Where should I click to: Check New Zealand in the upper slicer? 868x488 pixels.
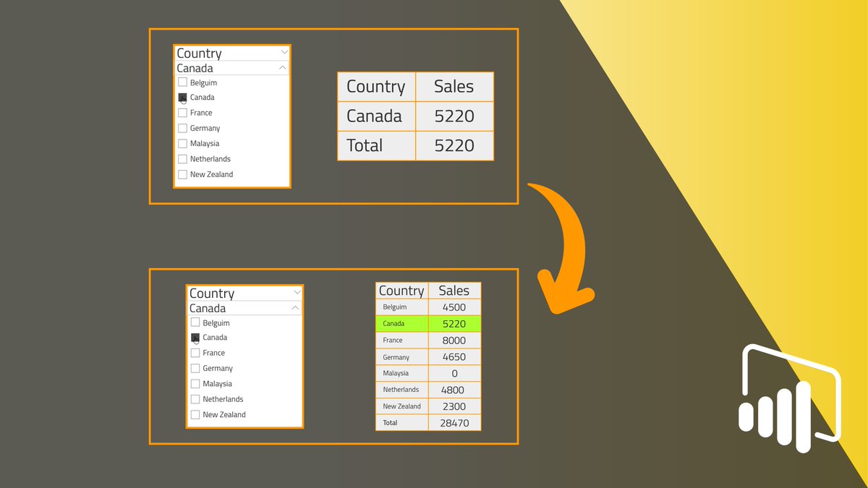(182, 174)
